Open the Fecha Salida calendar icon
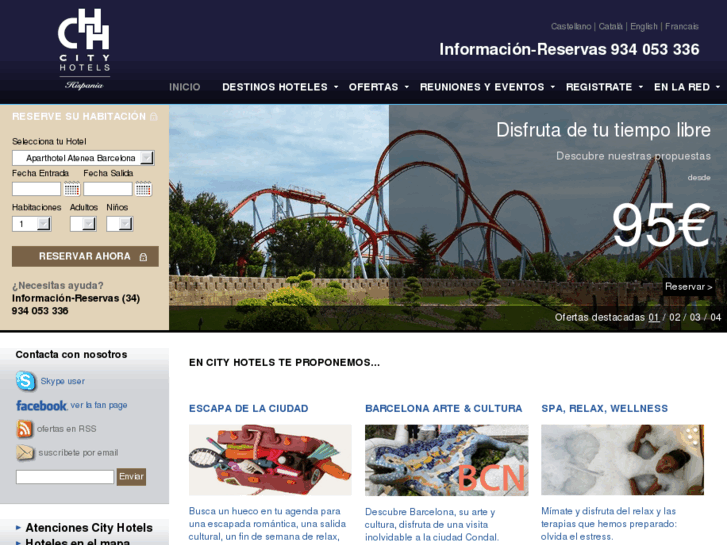The height and width of the screenshot is (545, 727). (x=143, y=189)
